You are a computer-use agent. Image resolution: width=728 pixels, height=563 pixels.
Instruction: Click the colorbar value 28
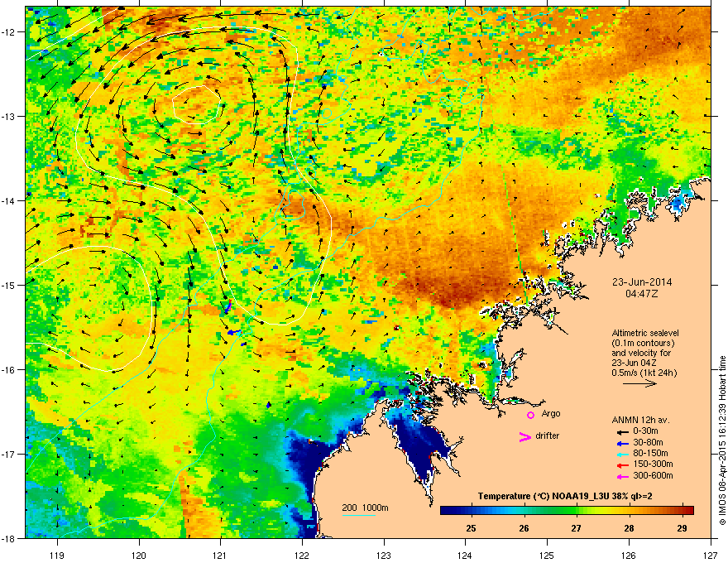(629, 528)
